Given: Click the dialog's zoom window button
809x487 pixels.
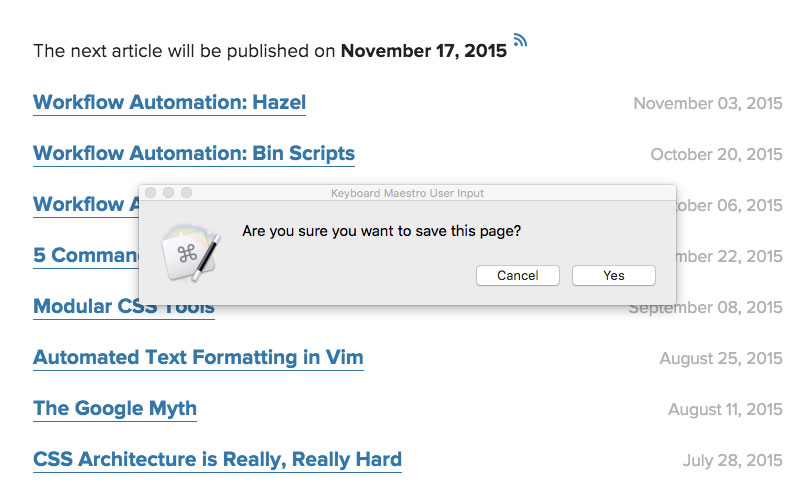Looking at the screenshot, I should 185,192.
